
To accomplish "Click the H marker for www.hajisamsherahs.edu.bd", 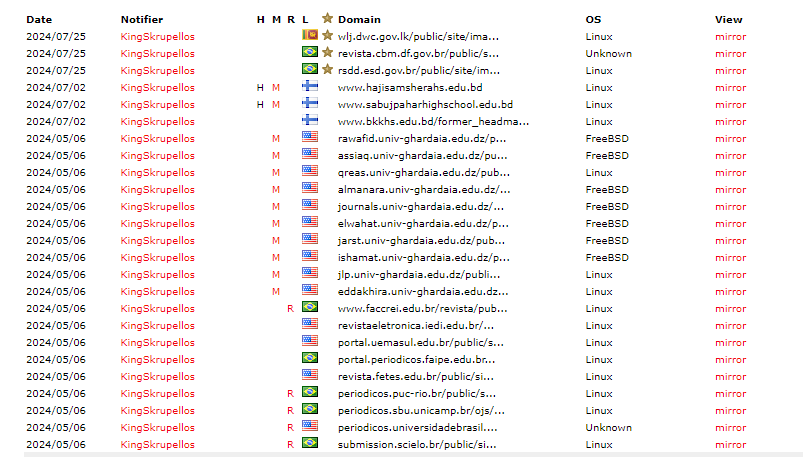I will pos(260,87).
